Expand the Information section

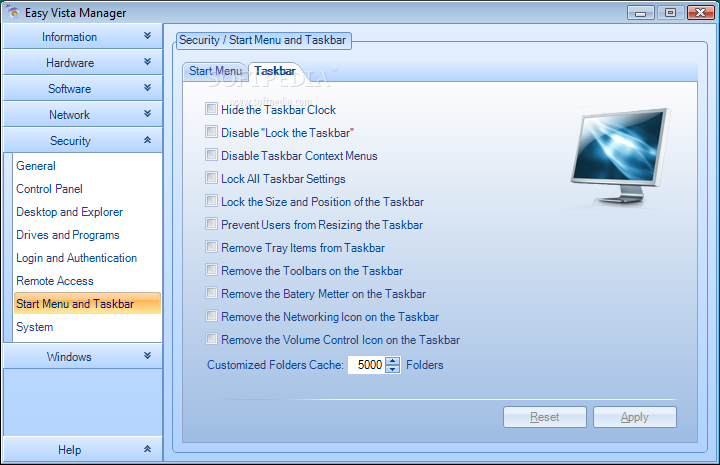click(83, 36)
